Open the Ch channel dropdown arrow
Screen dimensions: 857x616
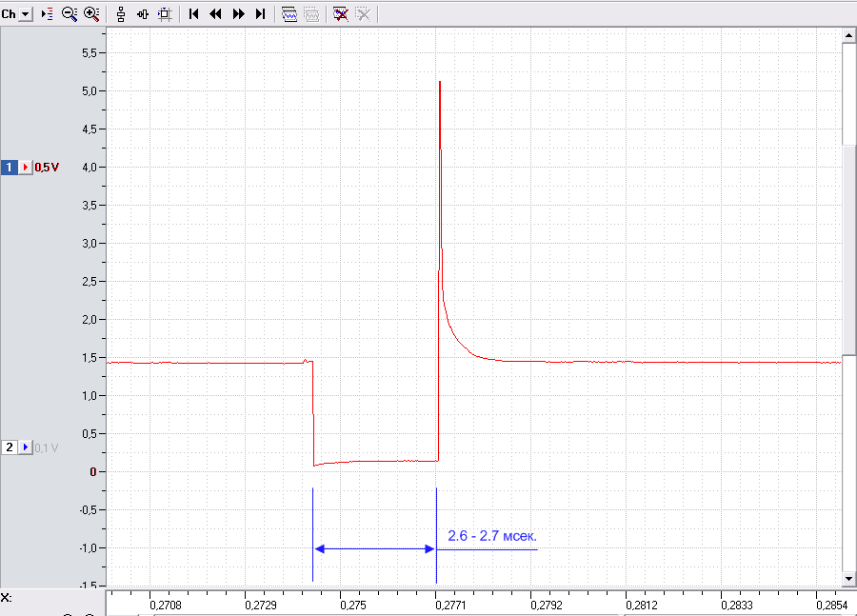click(26, 14)
